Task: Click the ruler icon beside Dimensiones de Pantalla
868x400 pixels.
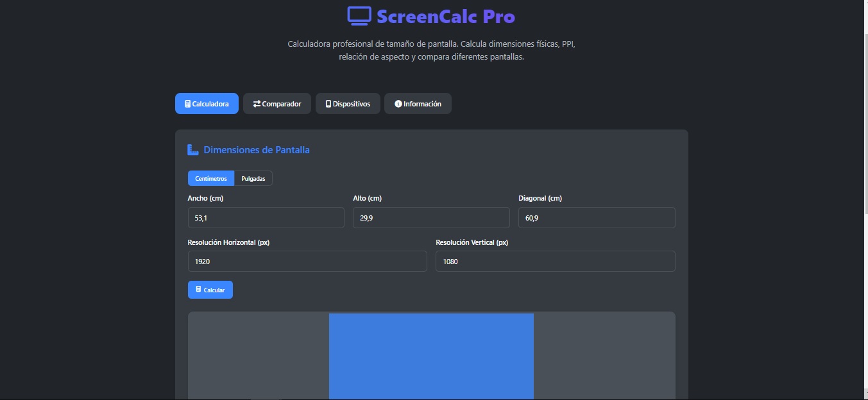Action: tap(192, 149)
